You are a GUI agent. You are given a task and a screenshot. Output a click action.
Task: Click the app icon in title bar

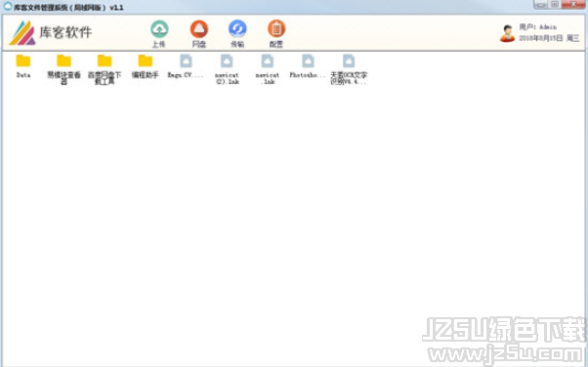8,6
